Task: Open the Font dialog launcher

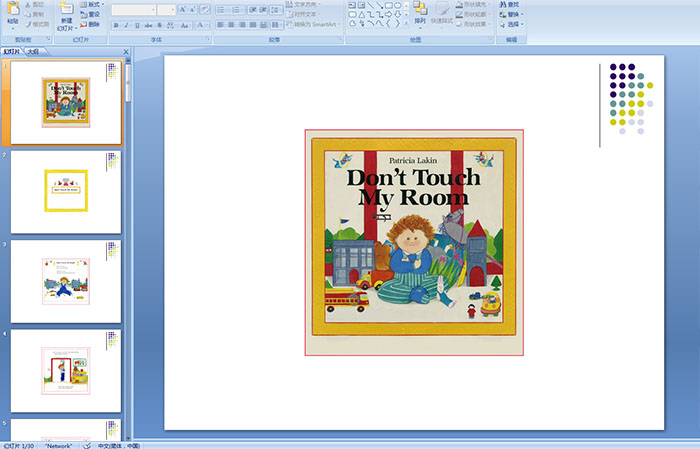Action: click(x=208, y=39)
